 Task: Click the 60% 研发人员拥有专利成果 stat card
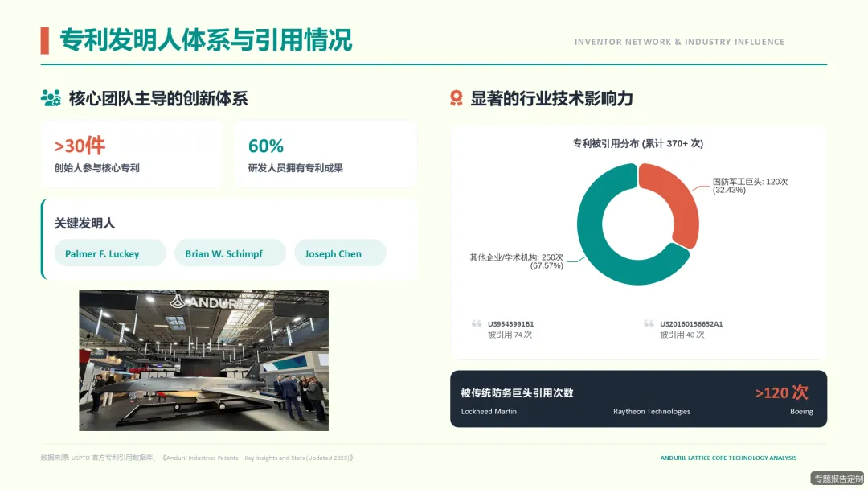click(x=326, y=154)
